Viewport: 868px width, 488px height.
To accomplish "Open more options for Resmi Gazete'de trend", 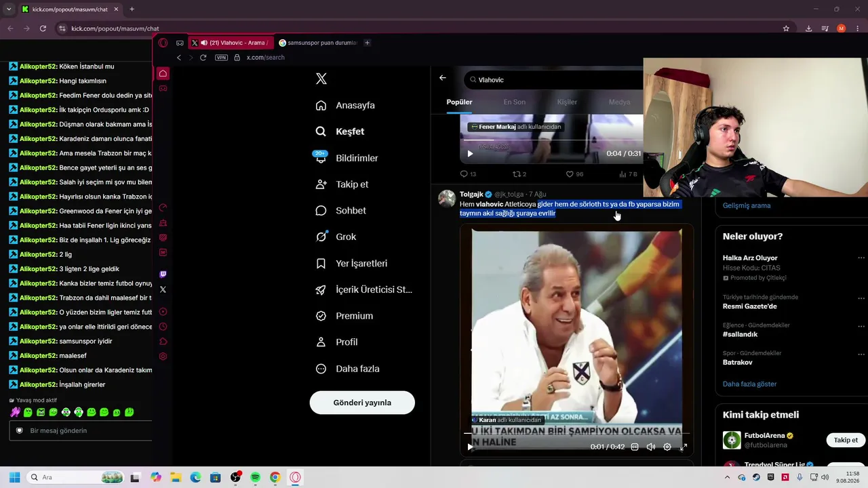I will tap(861, 298).
